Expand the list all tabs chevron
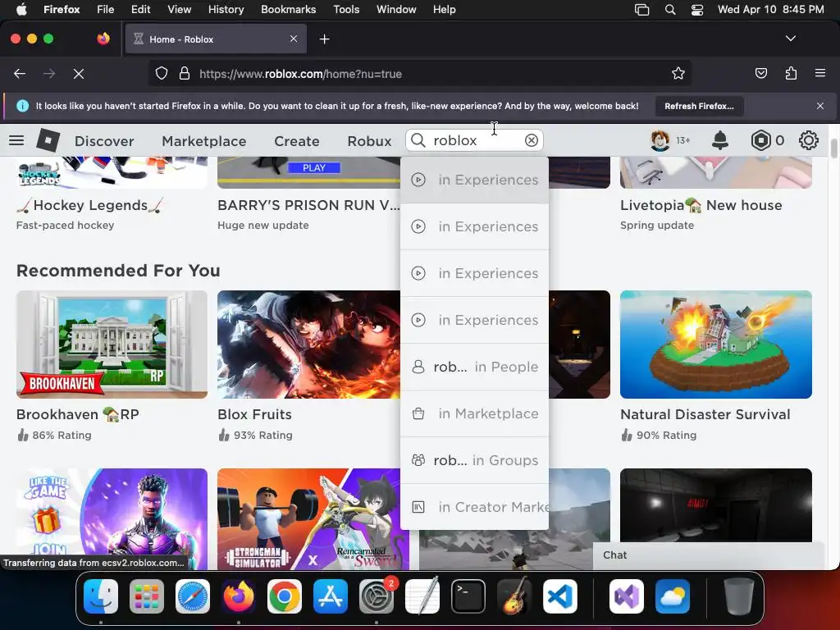The width and height of the screenshot is (840, 630). [x=790, y=39]
